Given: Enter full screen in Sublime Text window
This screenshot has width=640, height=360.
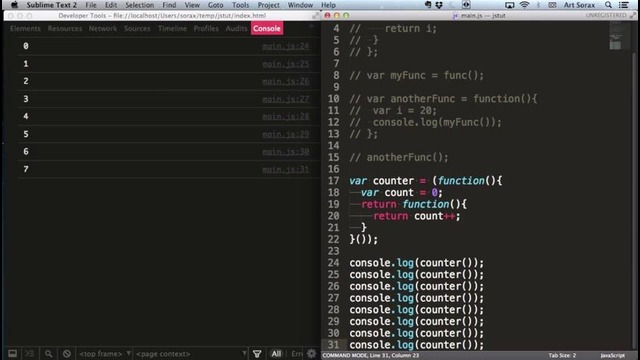Looking at the screenshot, I should point(632,16).
